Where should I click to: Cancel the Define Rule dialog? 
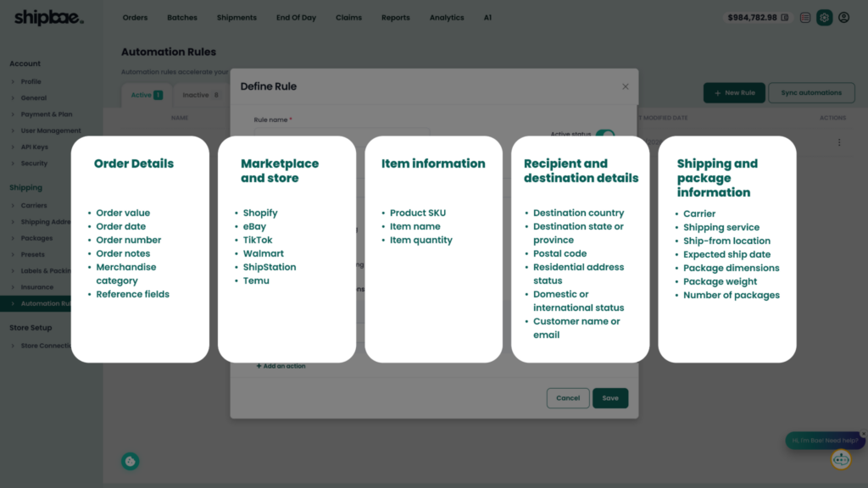(568, 398)
